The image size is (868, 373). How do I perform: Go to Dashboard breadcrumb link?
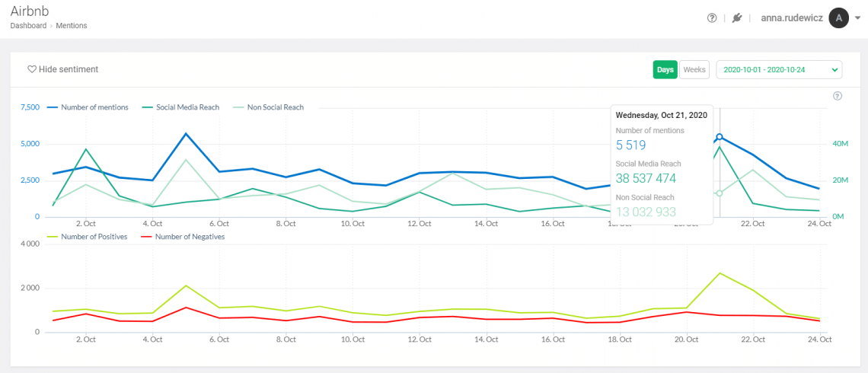click(28, 26)
